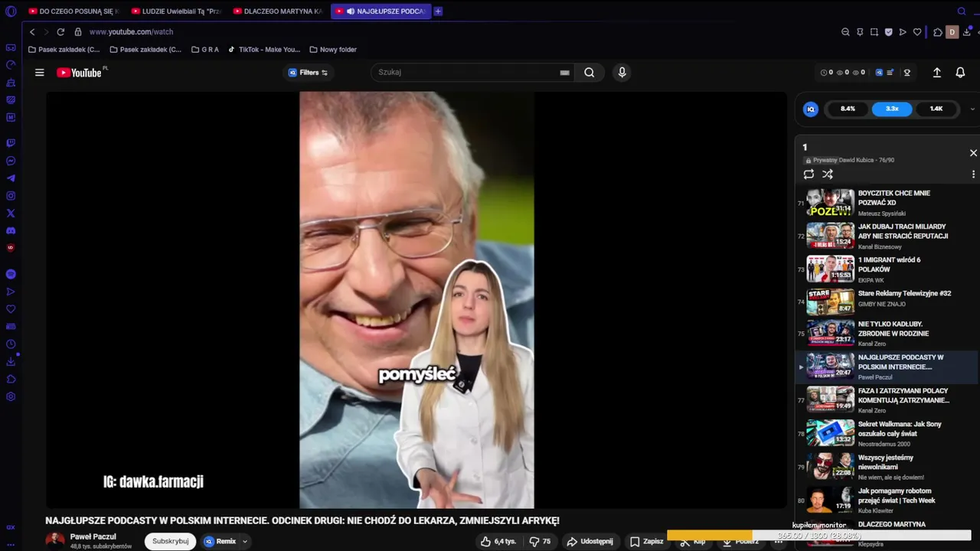
Task: Play JAK DUBAJ TRACI MILIARDY playlist video
Action: [885, 236]
